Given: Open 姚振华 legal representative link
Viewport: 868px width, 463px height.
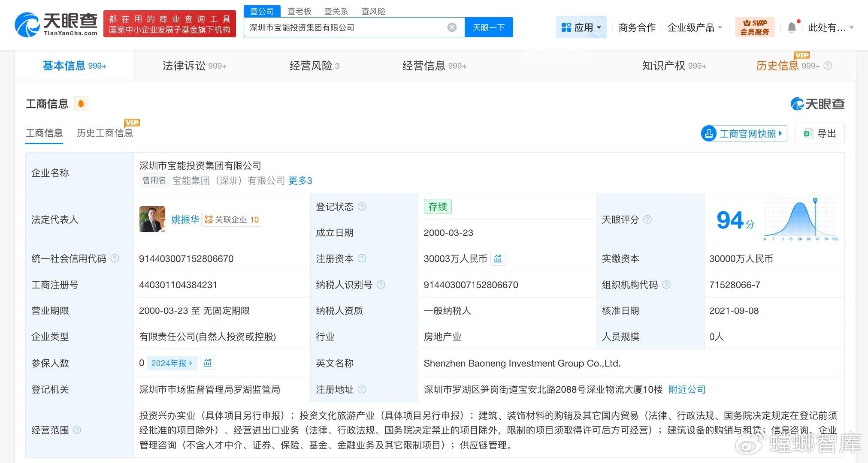Looking at the screenshot, I should point(185,219).
